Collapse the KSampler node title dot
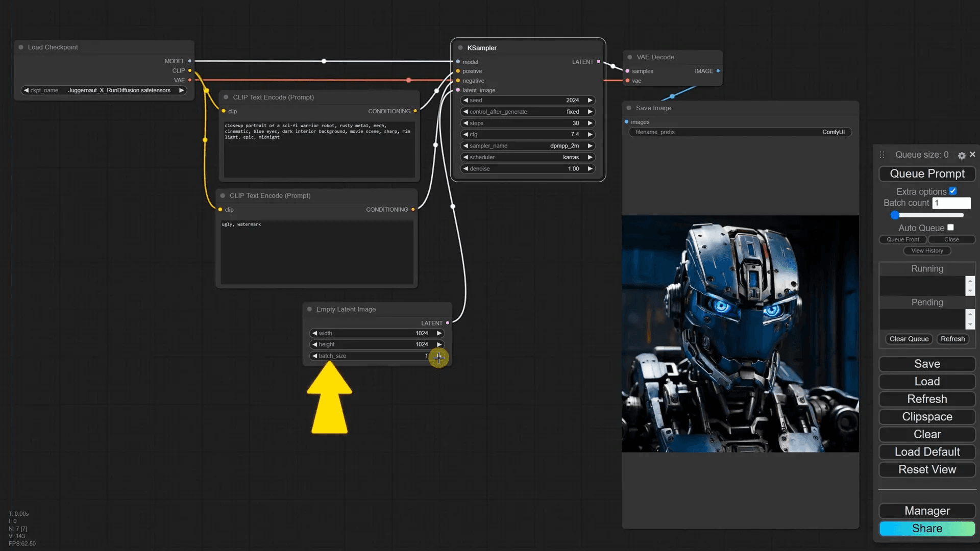 click(461, 47)
